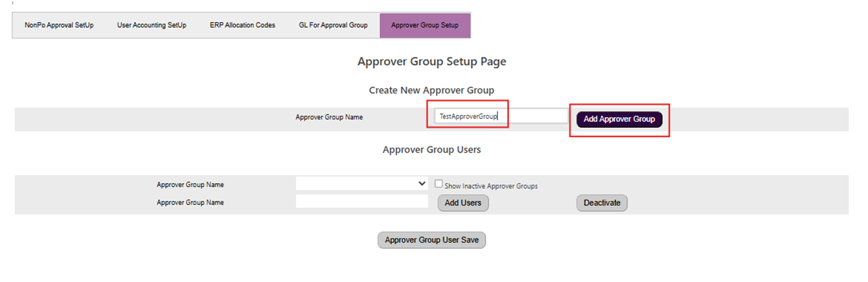The width and height of the screenshot is (868, 282).
Task: Select the GL For Approval Group tab
Action: pos(333,25)
